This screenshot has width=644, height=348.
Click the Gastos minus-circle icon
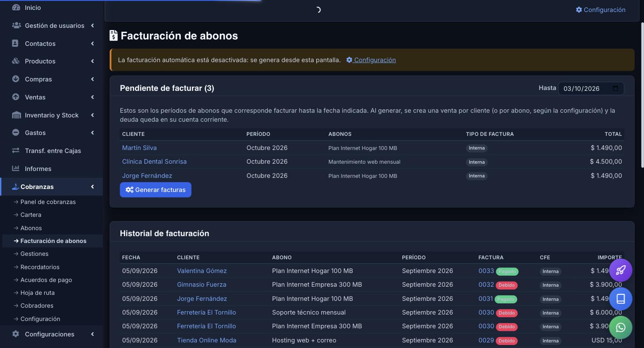(x=15, y=132)
